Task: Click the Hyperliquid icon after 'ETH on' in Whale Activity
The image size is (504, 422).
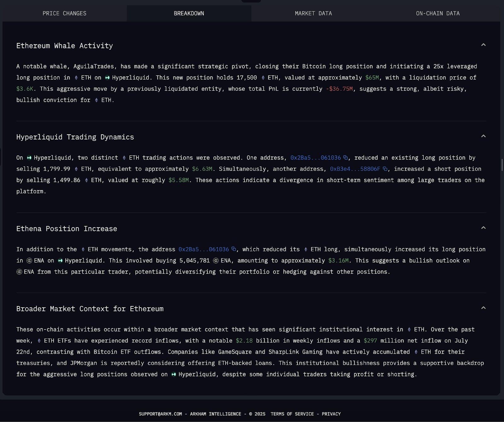Action: (x=107, y=78)
